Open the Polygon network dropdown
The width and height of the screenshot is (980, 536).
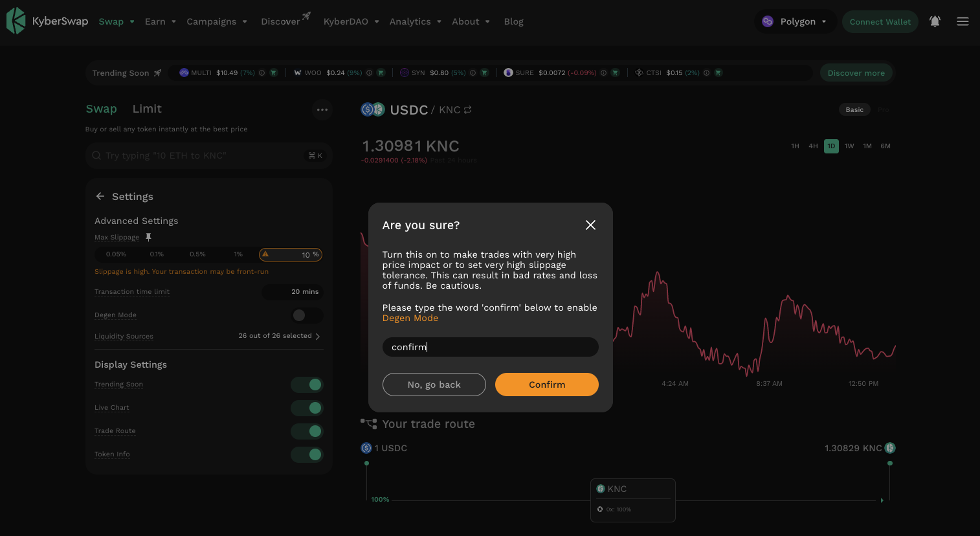tap(796, 21)
